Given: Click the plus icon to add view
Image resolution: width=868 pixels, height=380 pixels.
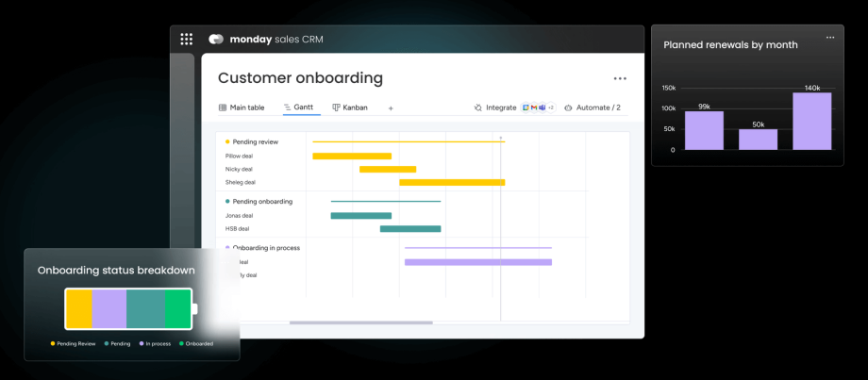Looking at the screenshot, I should click(x=391, y=108).
